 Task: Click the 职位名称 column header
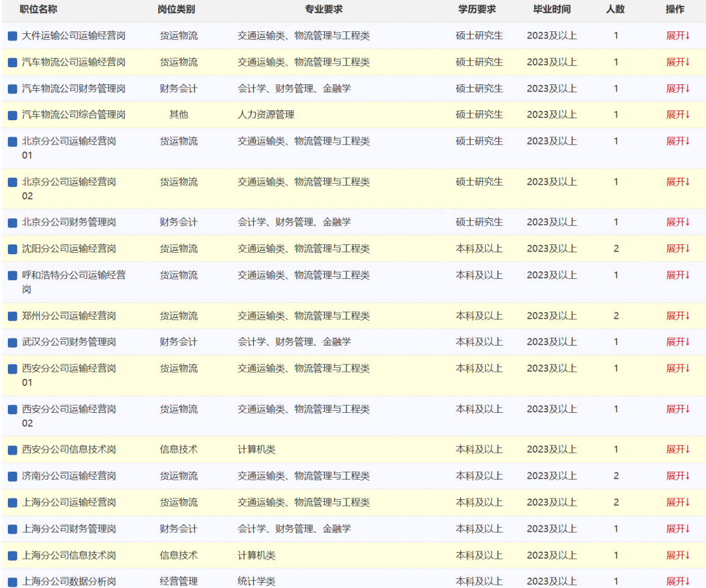pyautogui.click(x=39, y=9)
